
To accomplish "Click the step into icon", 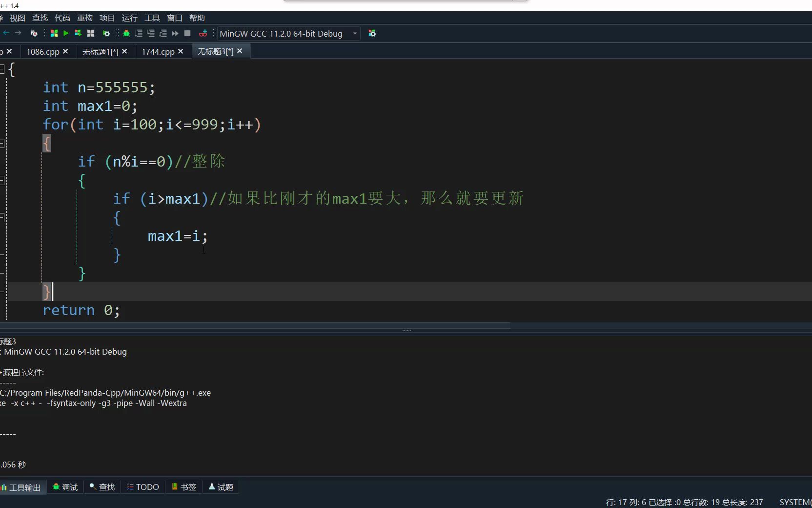I will point(151,33).
